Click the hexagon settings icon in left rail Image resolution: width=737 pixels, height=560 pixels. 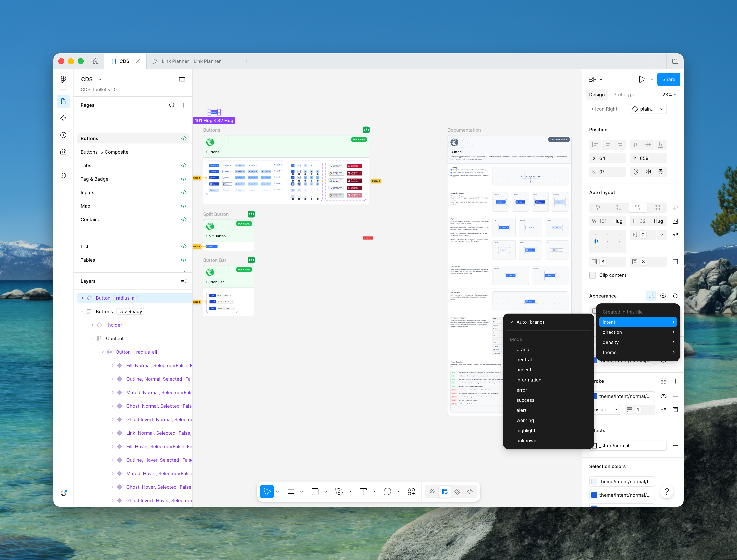(63, 176)
